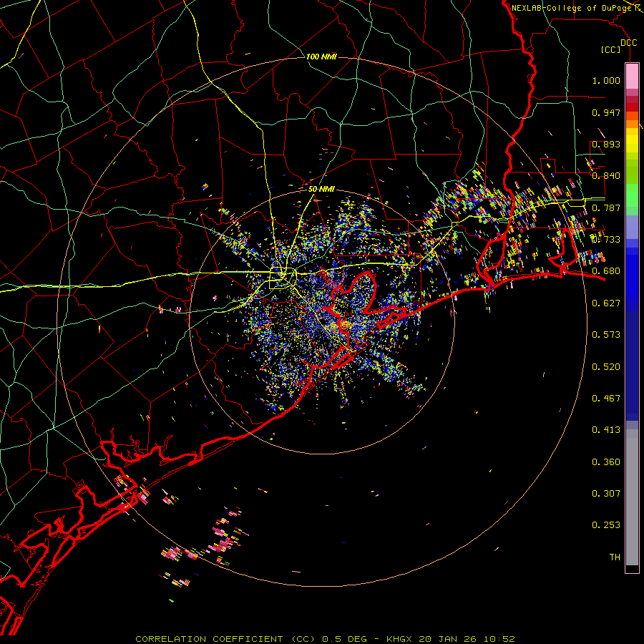Click the 0.733 scale value
The width and height of the screenshot is (644, 644).
coord(606,240)
